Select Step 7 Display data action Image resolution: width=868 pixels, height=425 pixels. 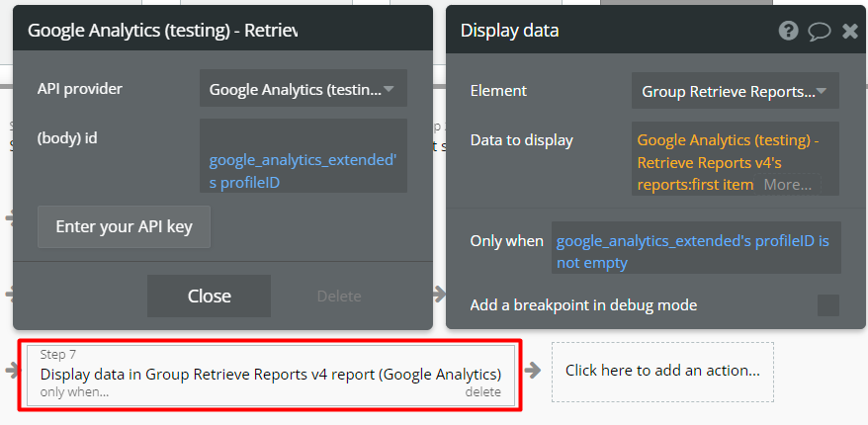point(271,376)
